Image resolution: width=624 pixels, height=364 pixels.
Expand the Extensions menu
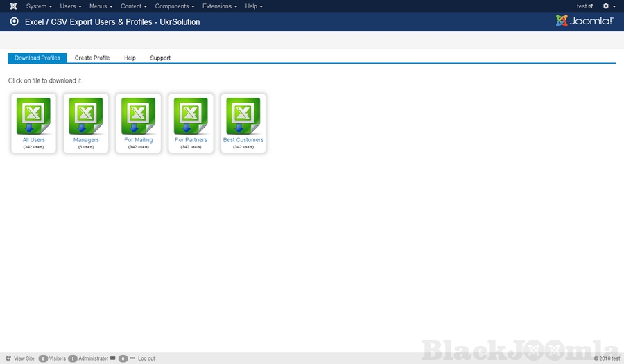tap(220, 6)
